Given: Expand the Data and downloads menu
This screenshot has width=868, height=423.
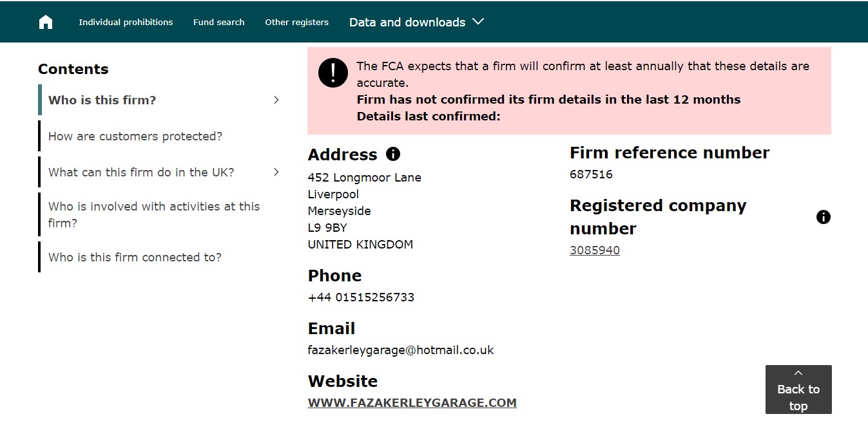Looking at the screenshot, I should tap(416, 22).
